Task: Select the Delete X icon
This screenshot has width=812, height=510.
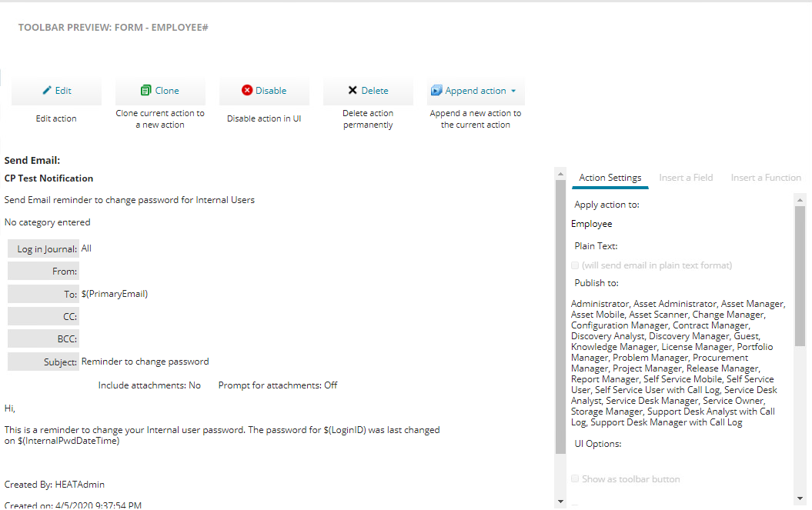Action: 351,90
